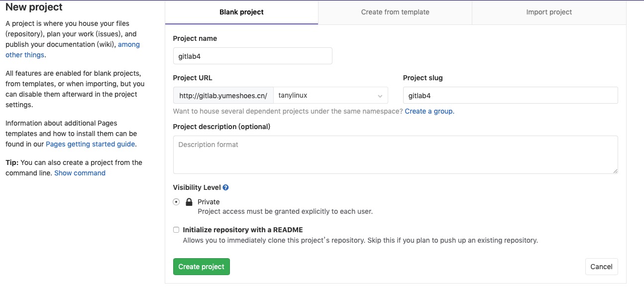Click the gitlab.yumeshoes.cn URL prefix box
Viewport: 644px width, 308px height.
[x=223, y=95]
